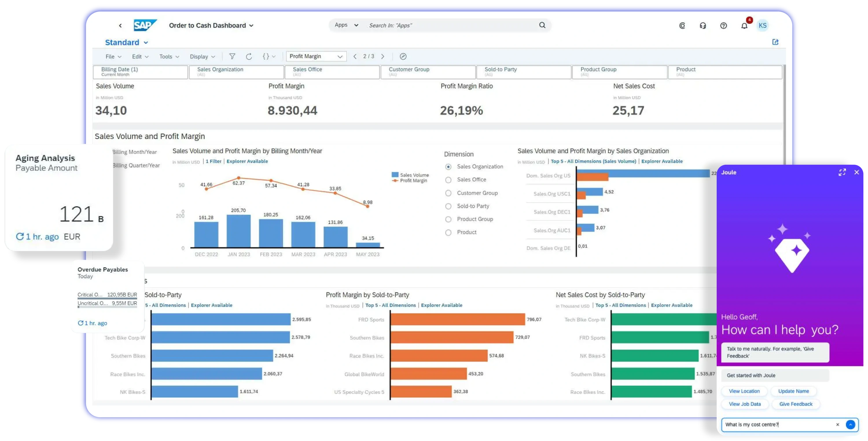Click the View Location button
Viewport: 868px width, 441px height.
point(744,391)
